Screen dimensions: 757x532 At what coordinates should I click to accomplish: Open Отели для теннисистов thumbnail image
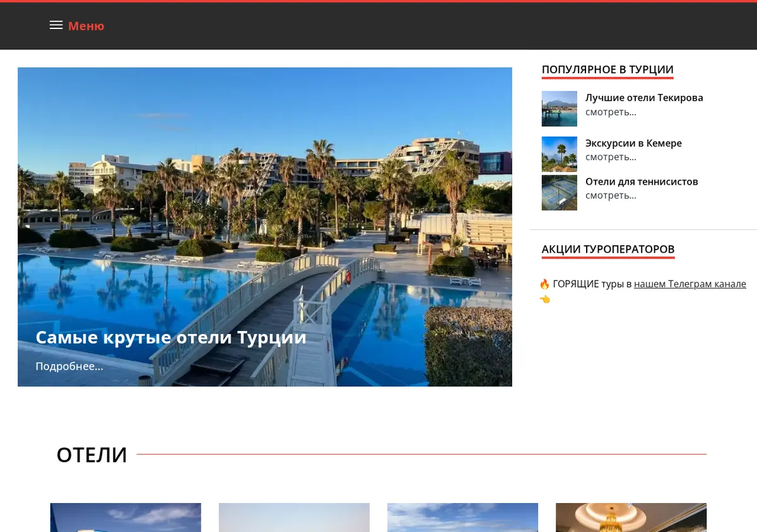pos(560,193)
